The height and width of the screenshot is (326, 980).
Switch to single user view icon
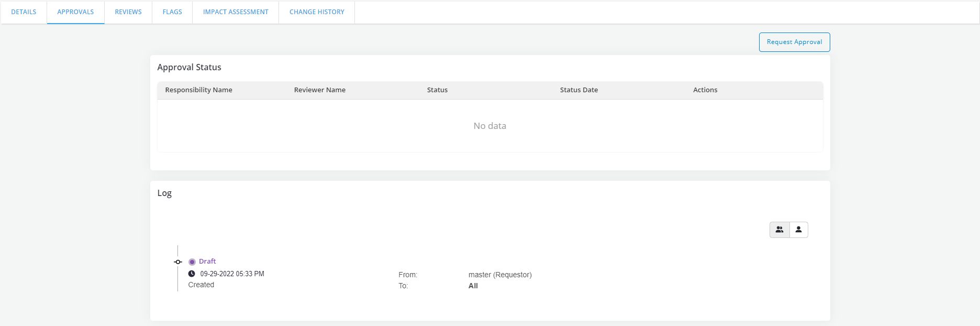pyautogui.click(x=798, y=230)
